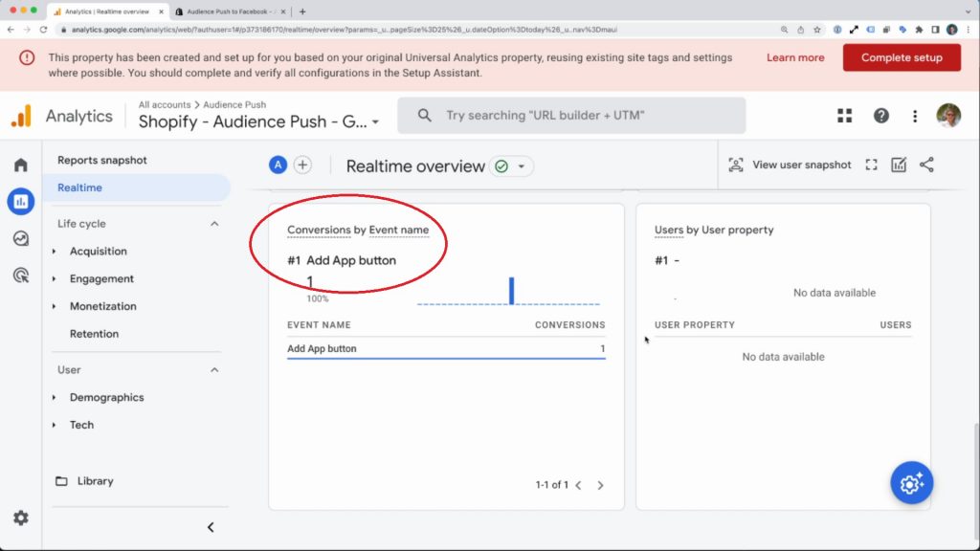Image resolution: width=980 pixels, height=551 pixels.
Task: Collapse the reports navigation panel
Action: coord(211,527)
